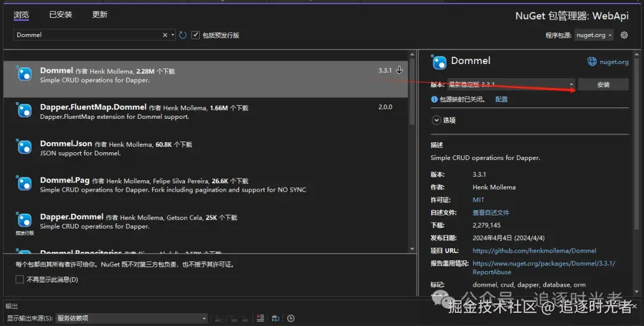Click the download arrow on Dommel row
The image size is (644, 326).
[x=399, y=70]
